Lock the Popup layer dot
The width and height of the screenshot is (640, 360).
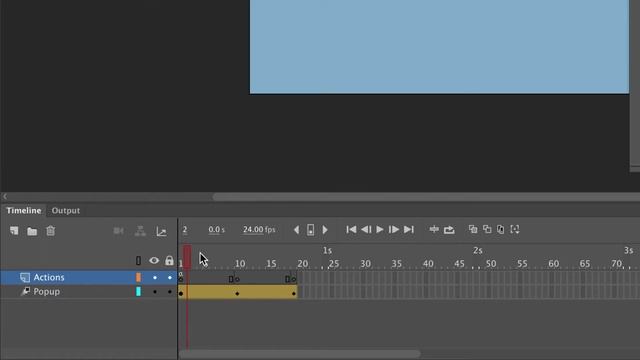[x=170, y=292]
